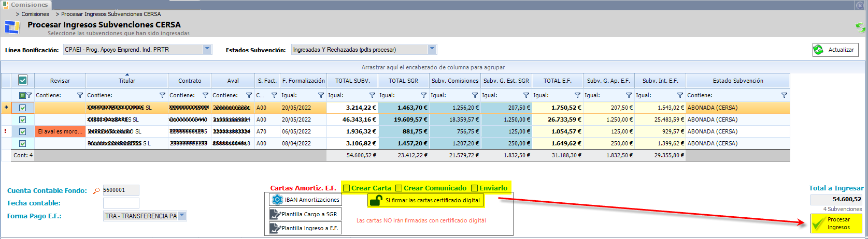868x239 pixels.
Task: Uncheck the row with total 3.106,82 €
Action: [22, 143]
